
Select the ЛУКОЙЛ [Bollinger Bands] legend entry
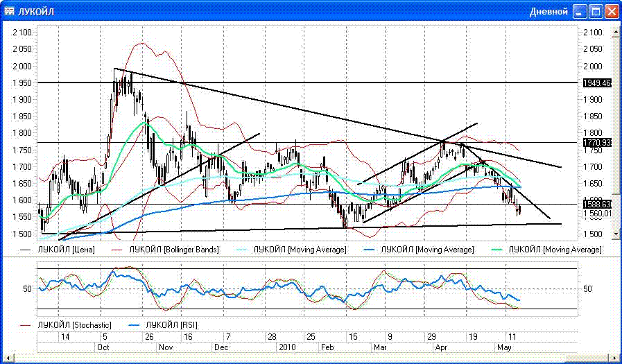coord(165,250)
